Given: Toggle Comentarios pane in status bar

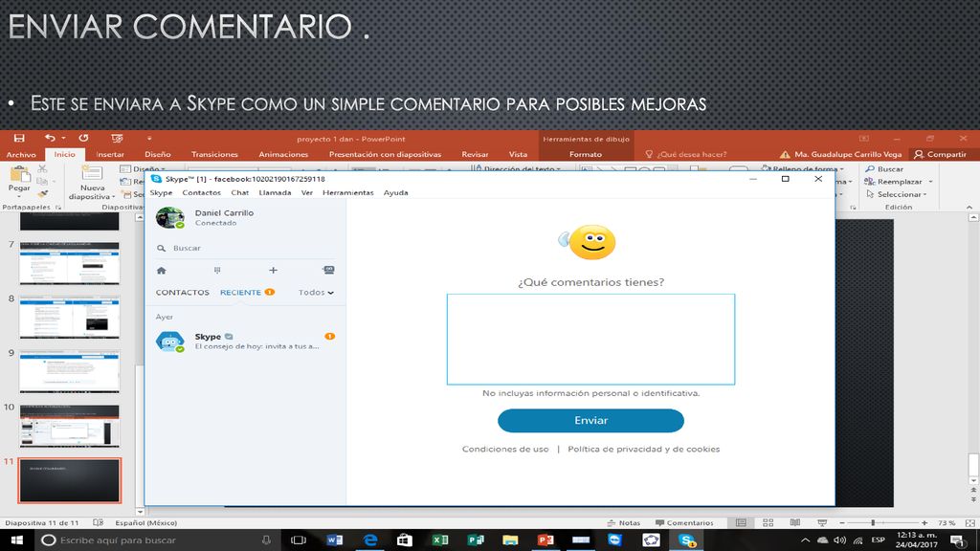Looking at the screenshot, I should [x=684, y=523].
